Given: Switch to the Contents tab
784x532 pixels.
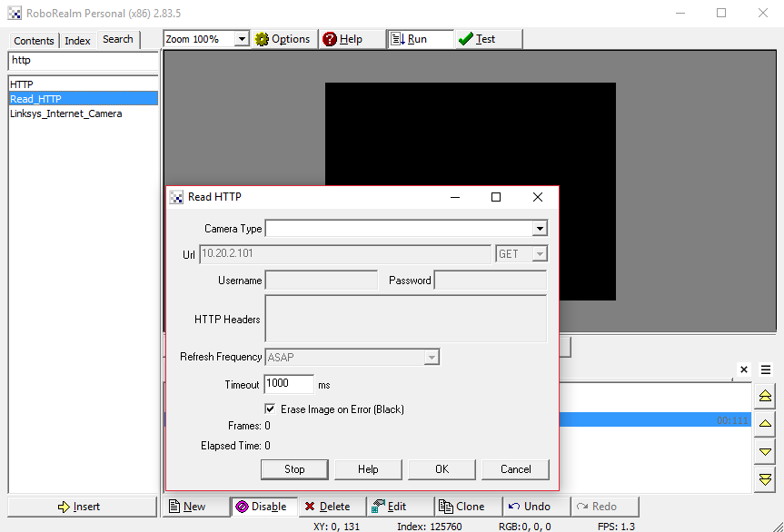Looking at the screenshot, I should pyautogui.click(x=34, y=41).
